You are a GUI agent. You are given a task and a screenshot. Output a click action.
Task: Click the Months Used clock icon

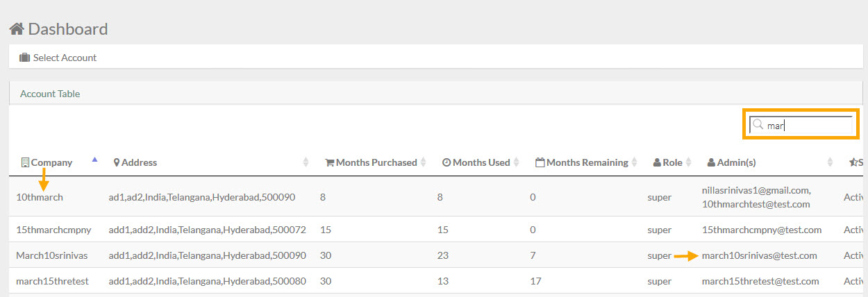446,162
